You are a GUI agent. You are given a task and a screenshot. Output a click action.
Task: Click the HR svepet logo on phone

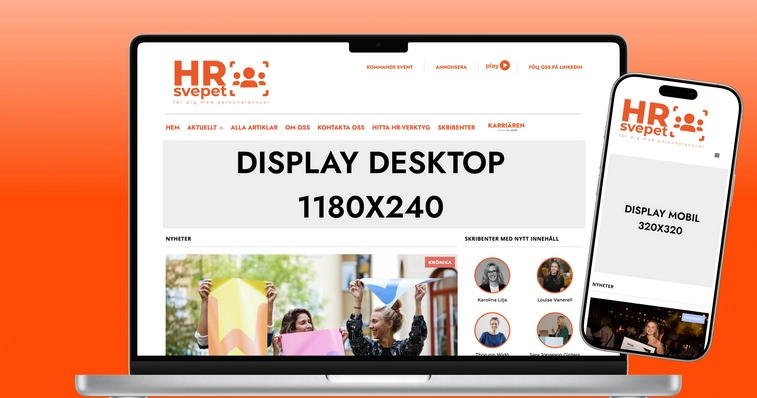(x=663, y=123)
